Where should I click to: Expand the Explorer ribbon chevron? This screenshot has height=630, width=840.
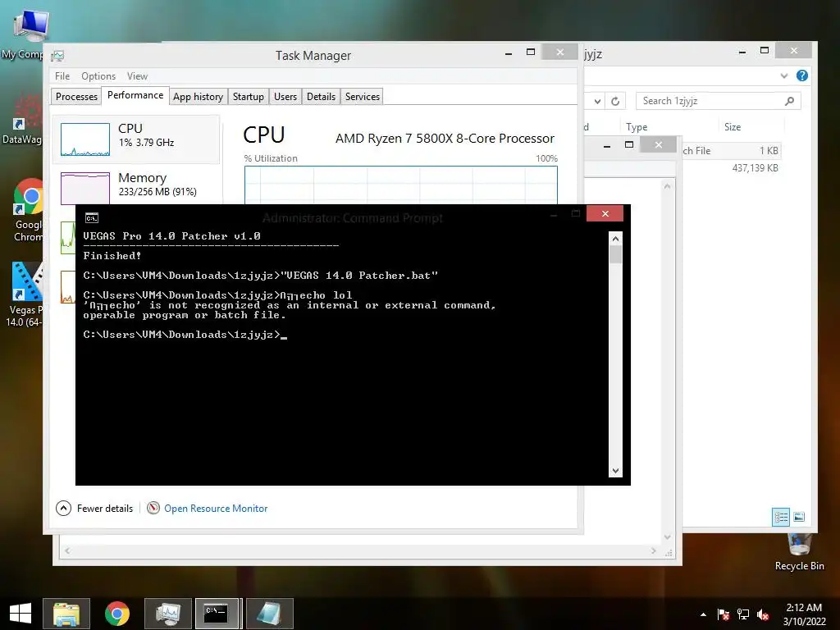pos(783,75)
